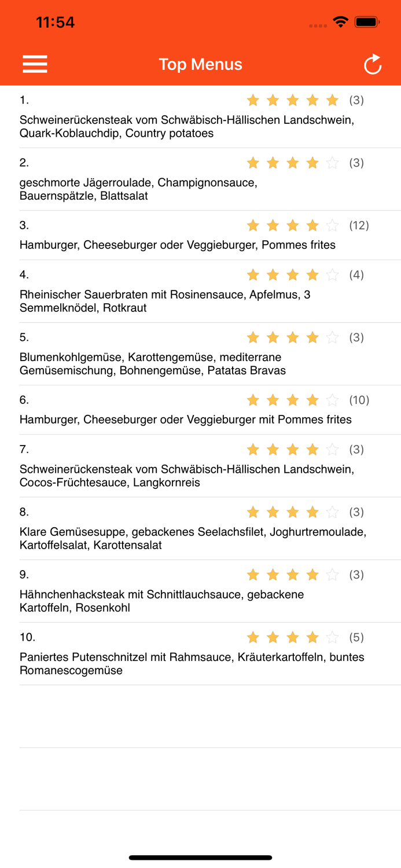This screenshot has height=868, width=401.
Task: Click the empty star for the Blumenkohlgemüse menu
Action: pos(332,337)
